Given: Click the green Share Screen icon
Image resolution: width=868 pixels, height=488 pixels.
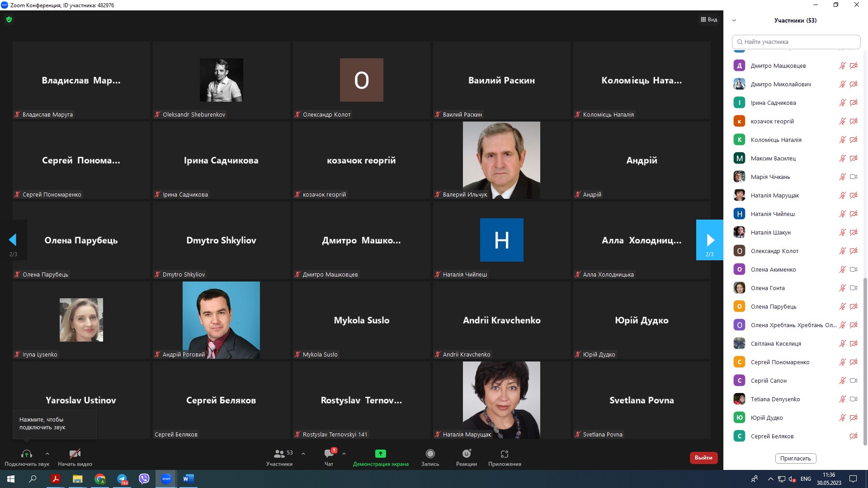Looking at the screenshot, I should click(x=380, y=454).
